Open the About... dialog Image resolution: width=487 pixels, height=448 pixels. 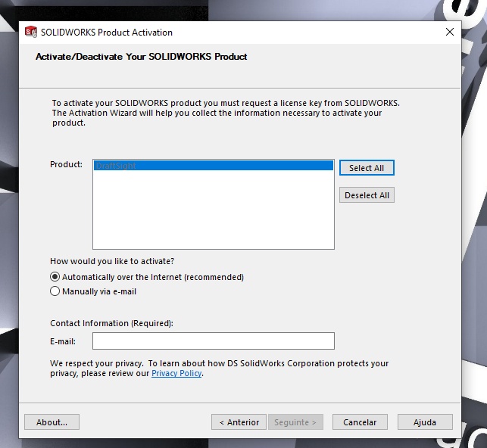pos(52,422)
